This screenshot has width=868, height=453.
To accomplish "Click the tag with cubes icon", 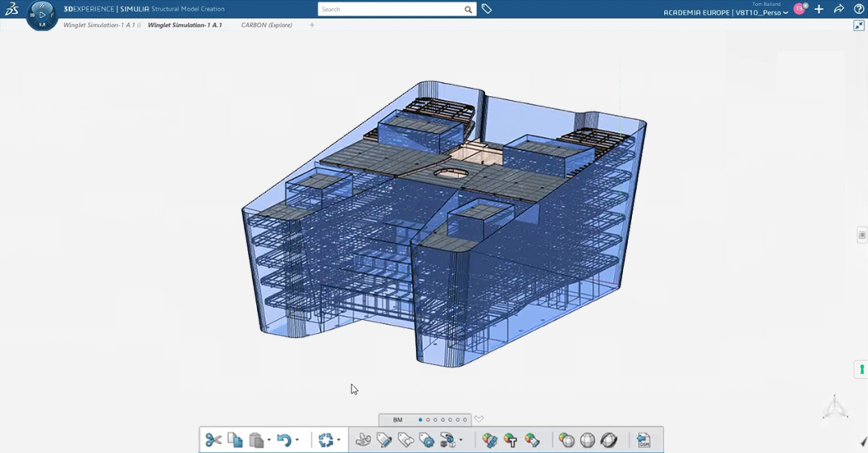I will point(447,440).
